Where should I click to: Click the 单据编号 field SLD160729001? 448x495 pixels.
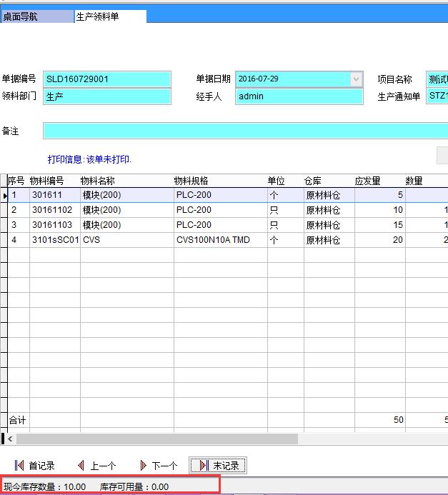coord(107,79)
